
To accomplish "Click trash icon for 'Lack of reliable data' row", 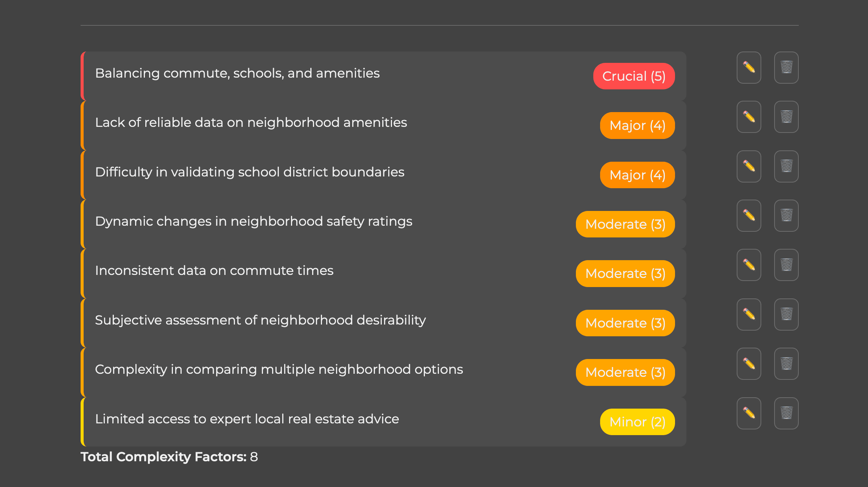I will coord(786,117).
